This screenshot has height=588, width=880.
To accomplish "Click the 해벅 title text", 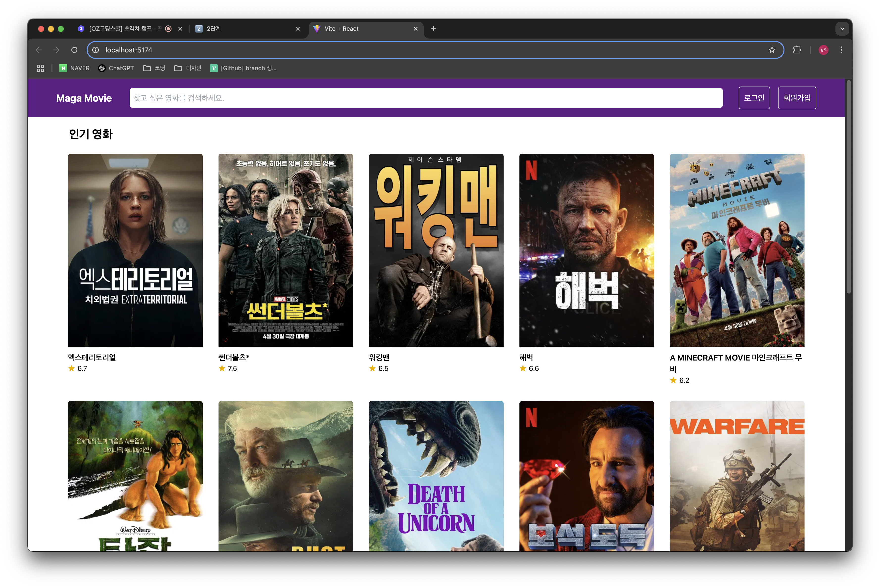I will [526, 357].
